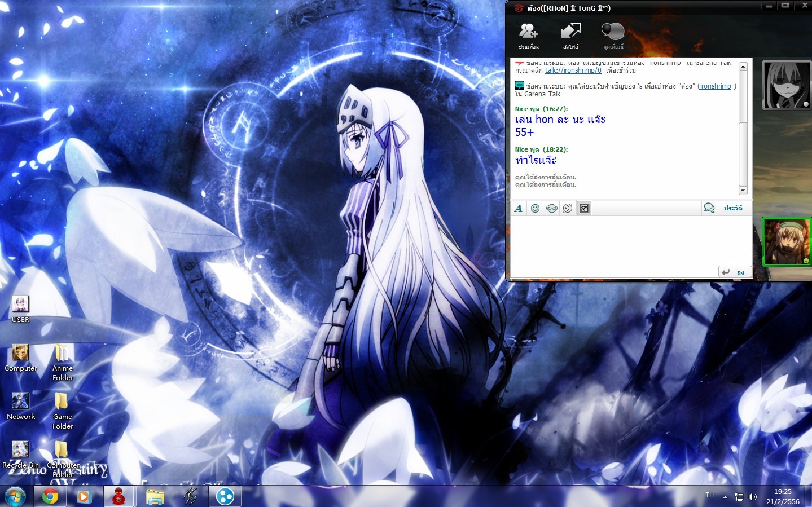Click the grayscale contact avatar
Viewport: 812px width, 507px height.
(787, 85)
